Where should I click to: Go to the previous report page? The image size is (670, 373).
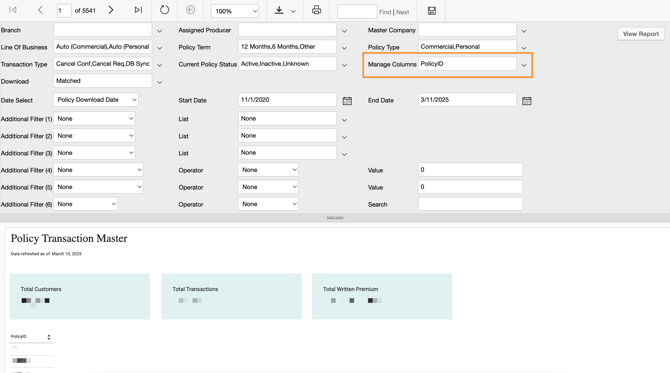pyautogui.click(x=40, y=10)
